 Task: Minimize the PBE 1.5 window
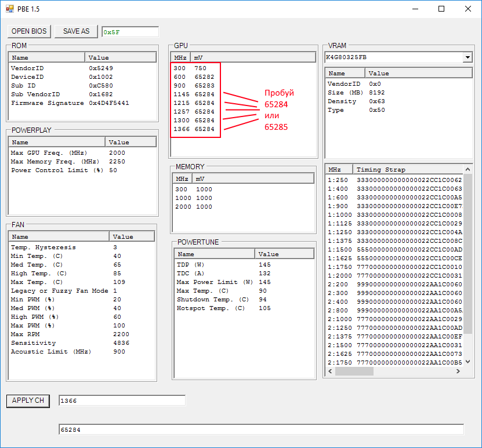click(x=415, y=9)
